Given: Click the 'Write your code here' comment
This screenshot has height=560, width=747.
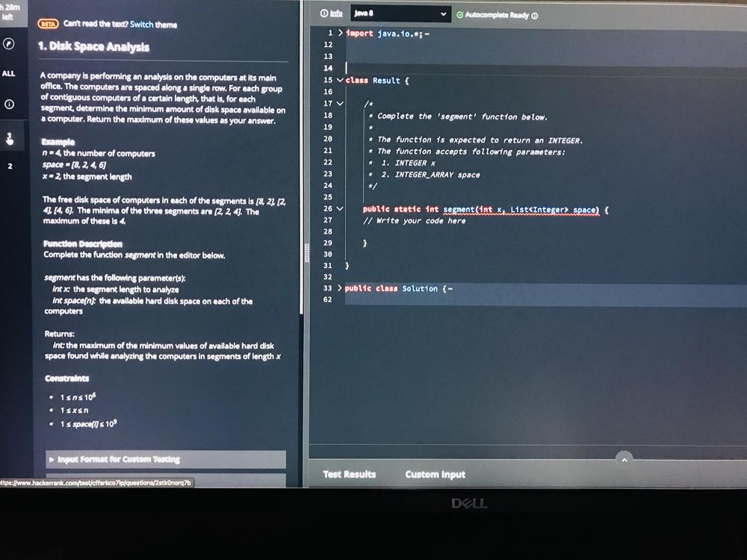Looking at the screenshot, I should [x=415, y=221].
